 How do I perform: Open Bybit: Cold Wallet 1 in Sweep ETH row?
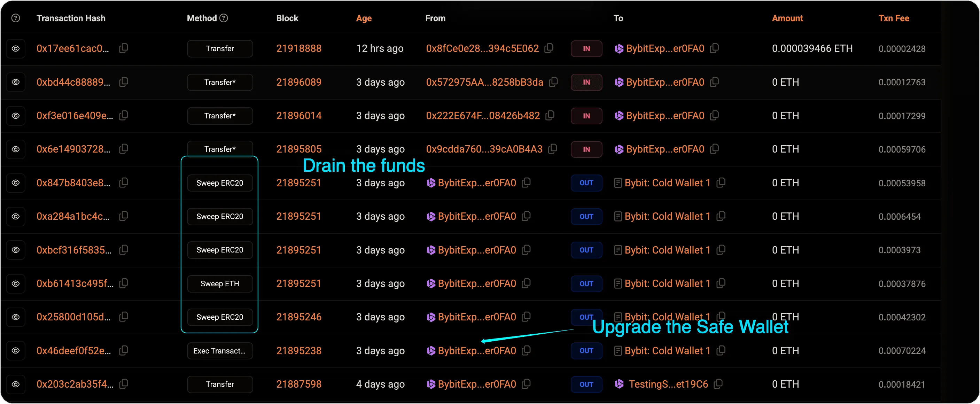coord(667,284)
